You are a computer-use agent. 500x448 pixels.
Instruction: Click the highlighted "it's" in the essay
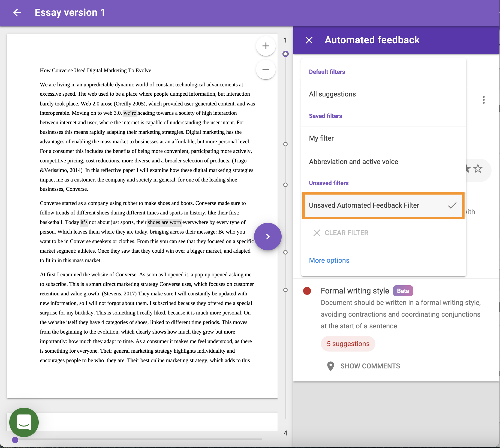click(x=84, y=222)
